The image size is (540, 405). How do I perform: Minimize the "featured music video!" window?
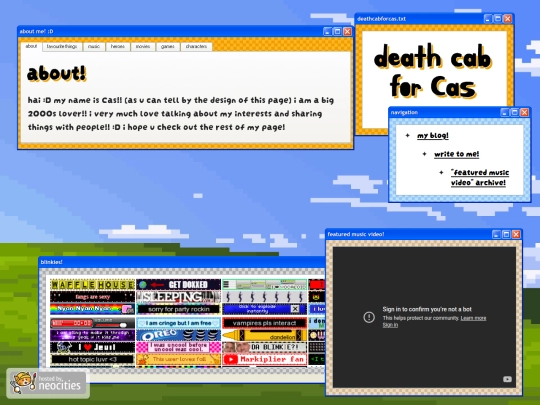coord(496,234)
